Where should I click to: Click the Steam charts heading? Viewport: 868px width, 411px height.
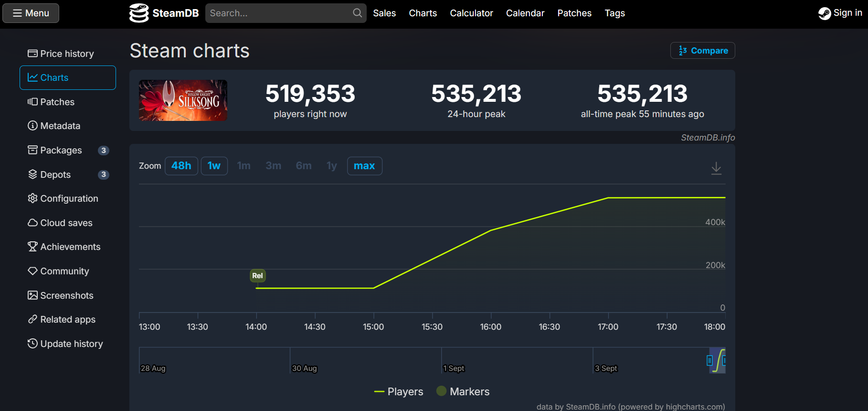coord(190,51)
